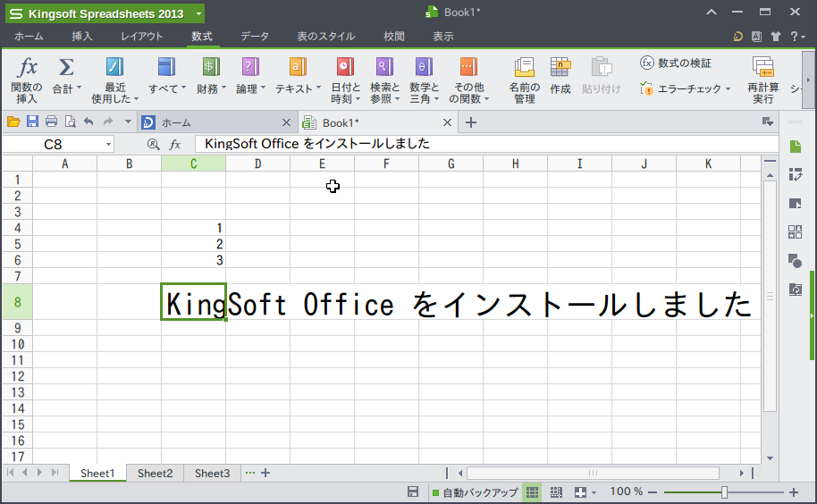Open the 挿入 ribbon tab
The height and width of the screenshot is (504, 817).
click(x=82, y=37)
